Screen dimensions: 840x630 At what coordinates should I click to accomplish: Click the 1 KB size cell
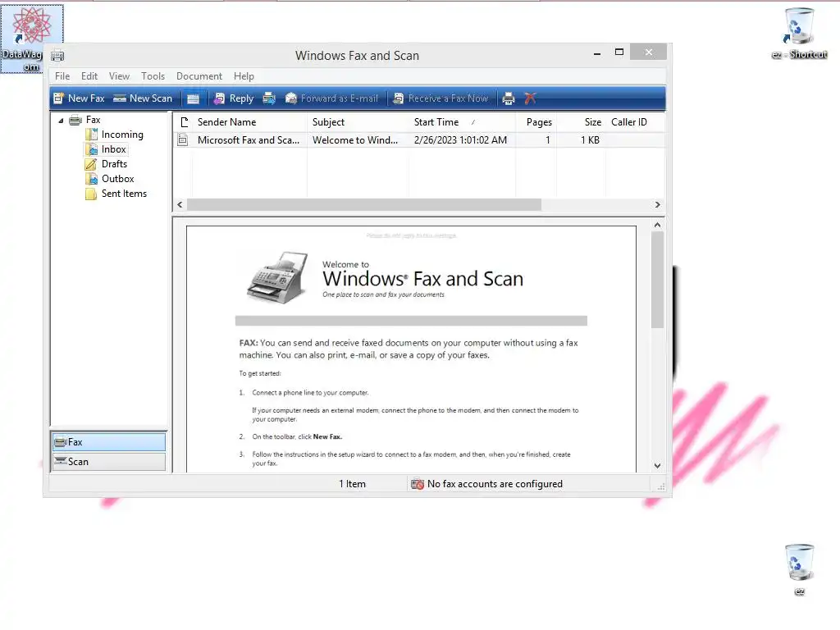[590, 140]
